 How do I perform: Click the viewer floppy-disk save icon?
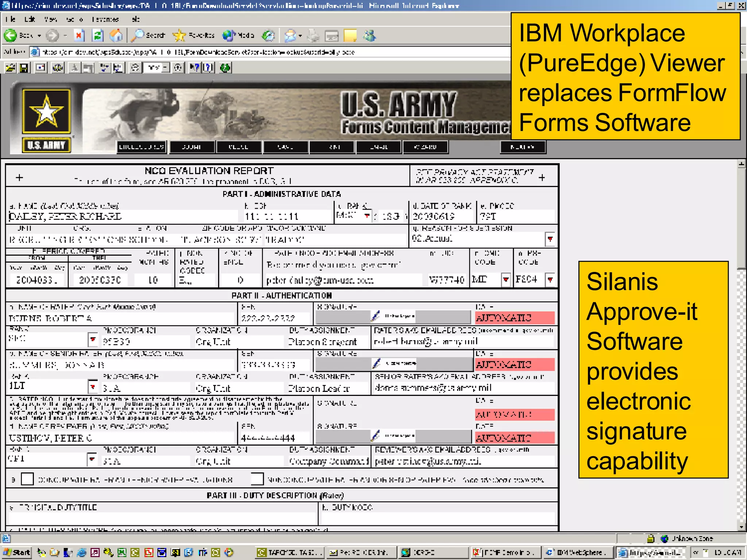pos(24,67)
